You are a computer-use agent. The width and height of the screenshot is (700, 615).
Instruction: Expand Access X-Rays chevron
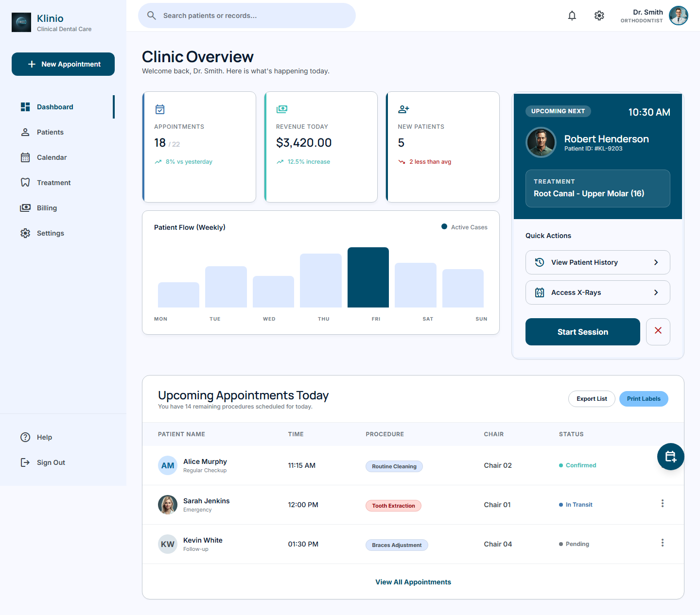(656, 292)
